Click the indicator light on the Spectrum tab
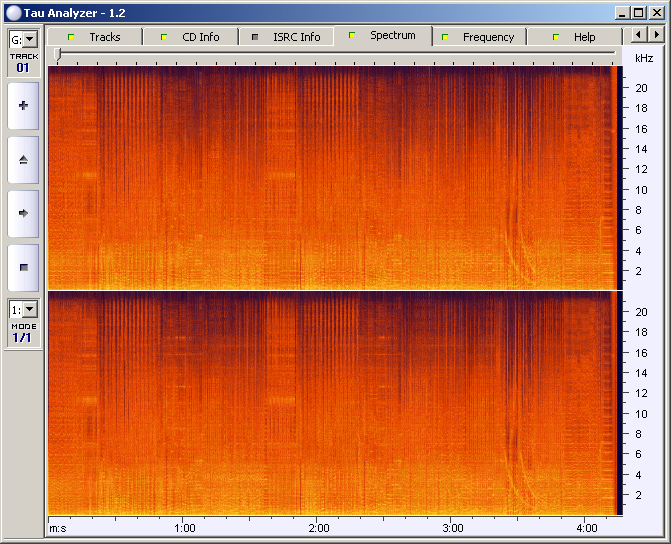The width and height of the screenshot is (671, 544). point(352,36)
